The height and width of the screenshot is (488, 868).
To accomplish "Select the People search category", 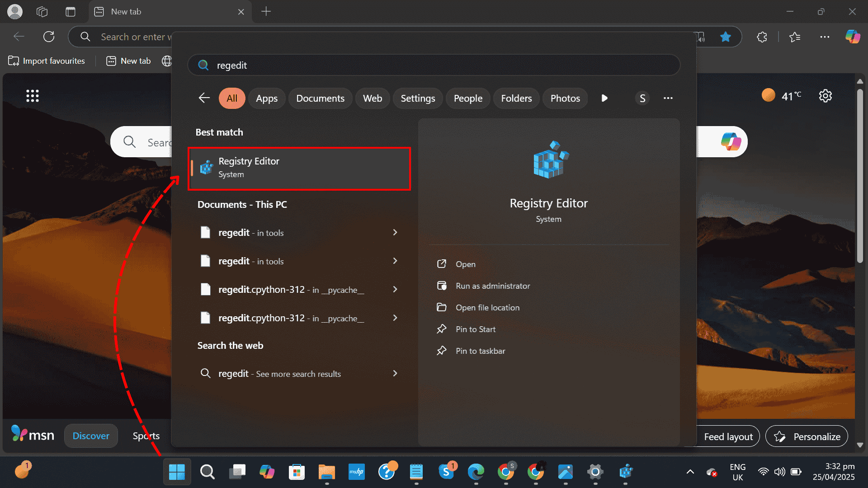I will 468,98.
